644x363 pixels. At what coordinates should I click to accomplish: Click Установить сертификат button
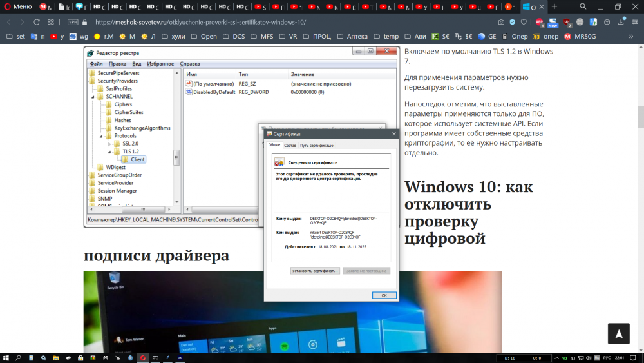coord(315,271)
